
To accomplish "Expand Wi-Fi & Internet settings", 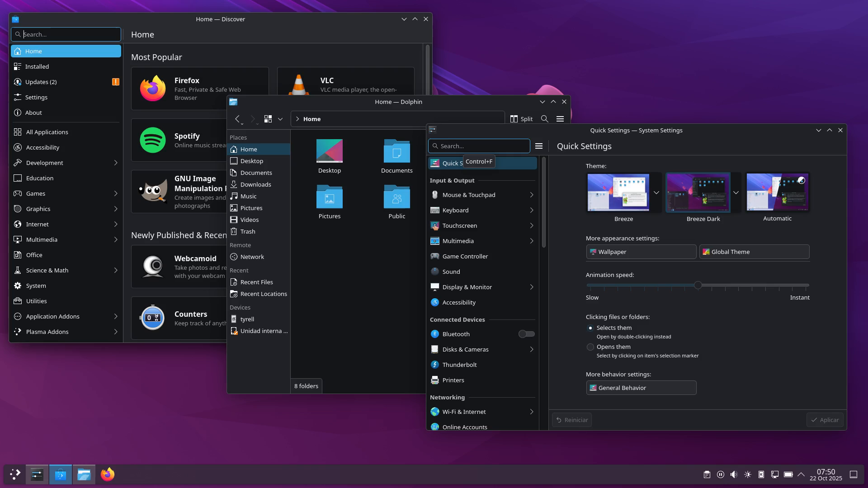I will point(531,412).
